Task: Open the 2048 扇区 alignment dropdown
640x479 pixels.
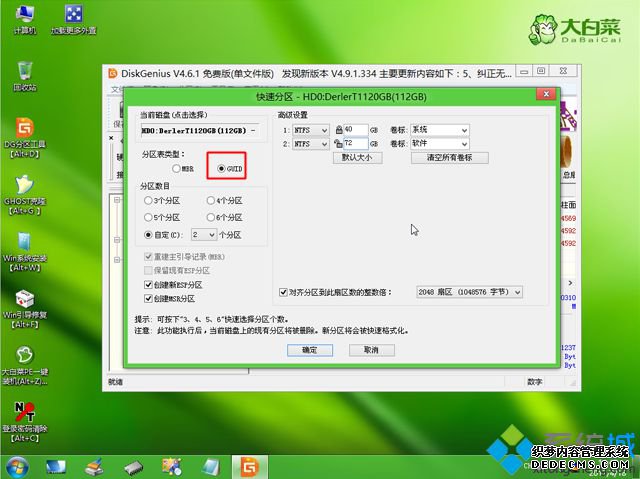Action: 469,292
